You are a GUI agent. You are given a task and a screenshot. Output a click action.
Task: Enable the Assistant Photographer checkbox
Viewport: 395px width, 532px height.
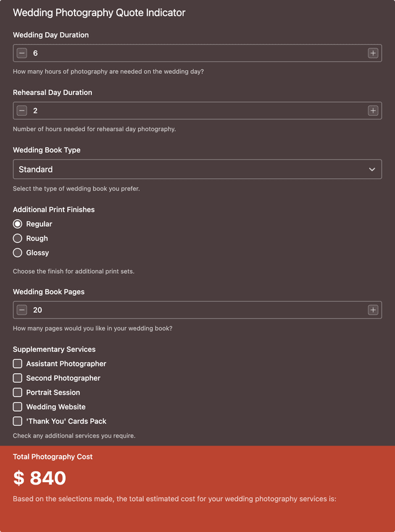pyautogui.click(x=18, y=364)
